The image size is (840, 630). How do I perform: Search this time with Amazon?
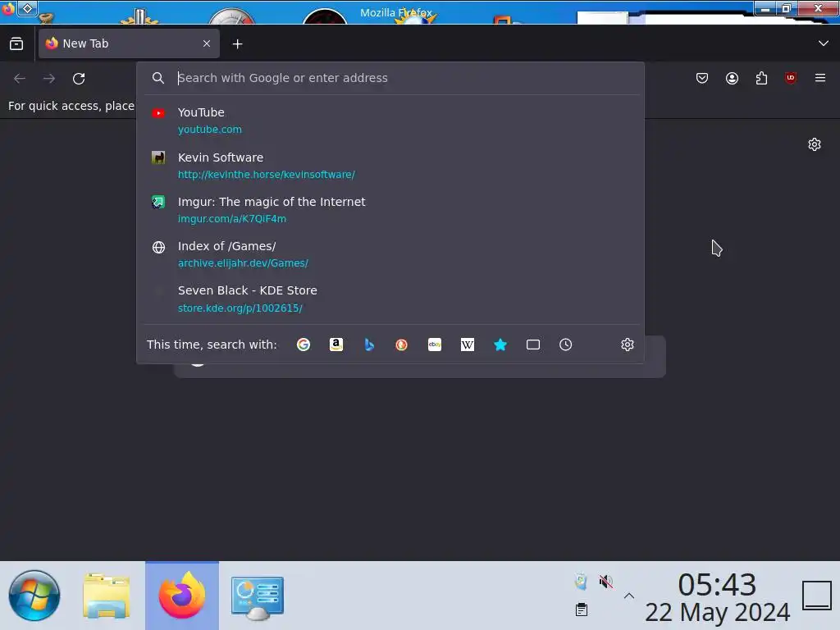click(x=336, y=345)
